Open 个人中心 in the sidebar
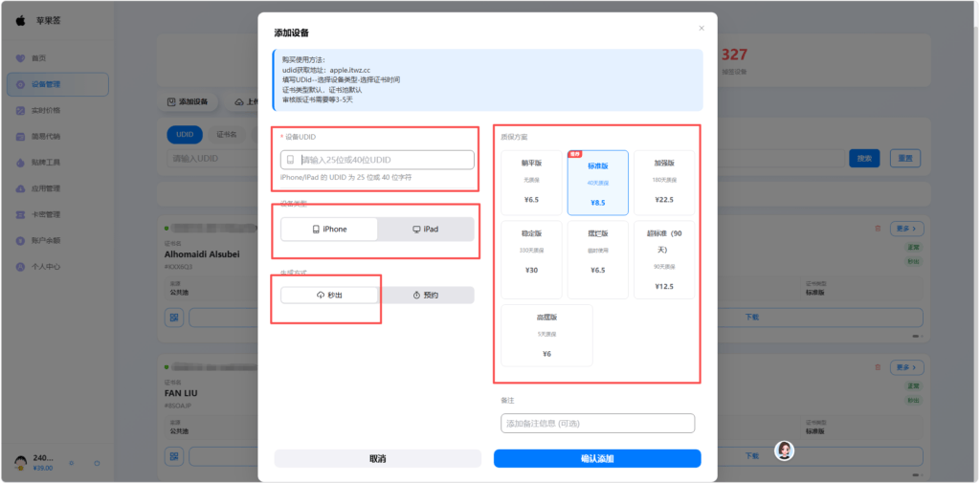The width and height of the screenshot is (980, 483). point(57,267)
